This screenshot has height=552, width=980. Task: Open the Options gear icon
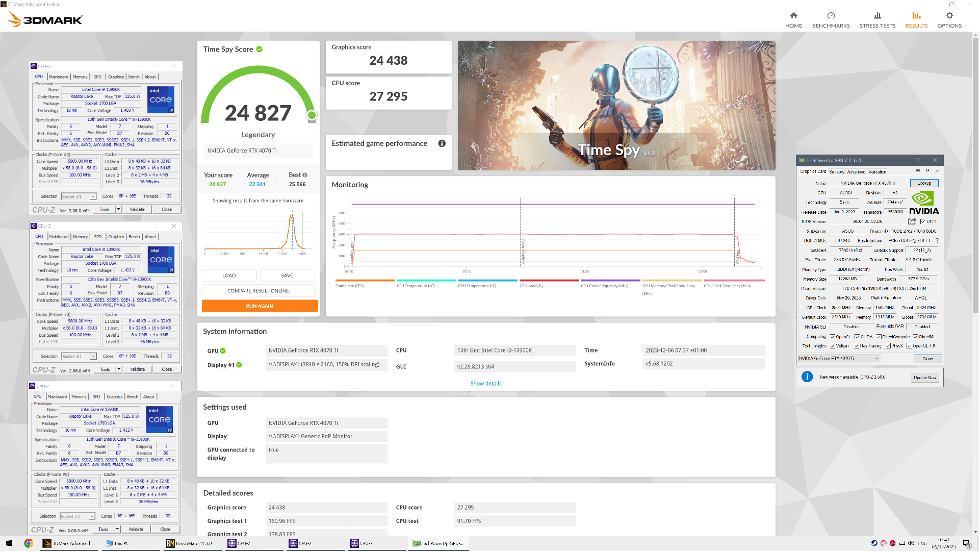coord(950,16)
